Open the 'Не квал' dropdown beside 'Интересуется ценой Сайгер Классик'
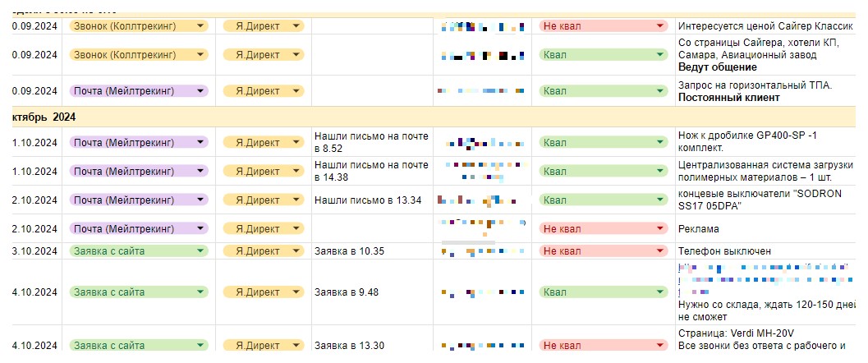This screenshot has height=363, width=868. tap(660, 26)
